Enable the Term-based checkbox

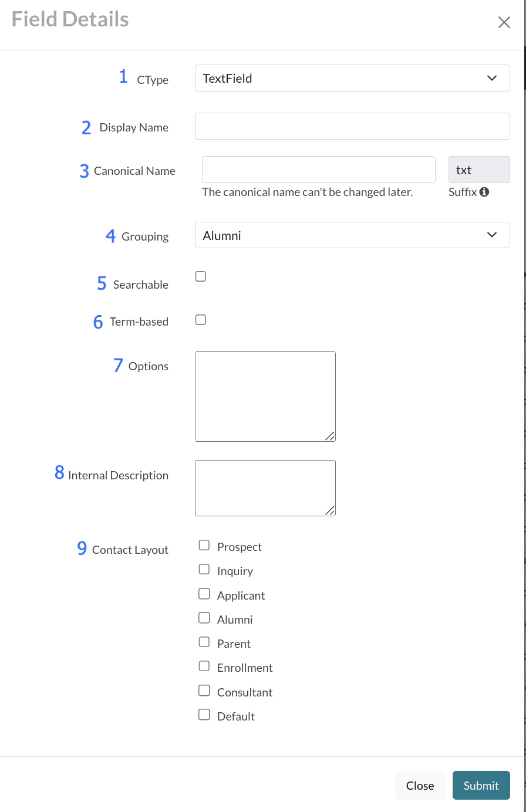point(200,320)
